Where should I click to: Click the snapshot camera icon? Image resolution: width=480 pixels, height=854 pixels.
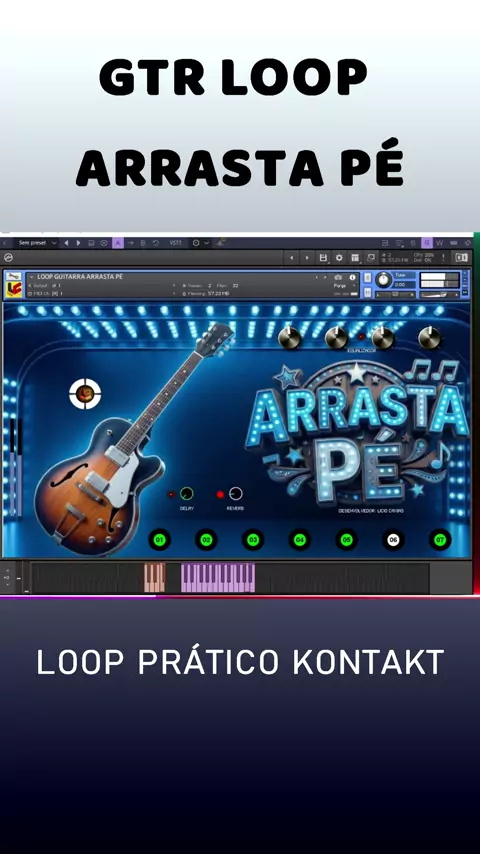coord(338,277)
